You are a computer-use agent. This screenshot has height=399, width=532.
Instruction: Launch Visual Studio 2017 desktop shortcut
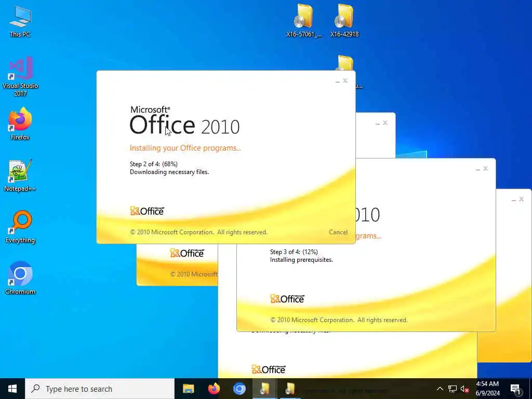[x=20, y=76]
